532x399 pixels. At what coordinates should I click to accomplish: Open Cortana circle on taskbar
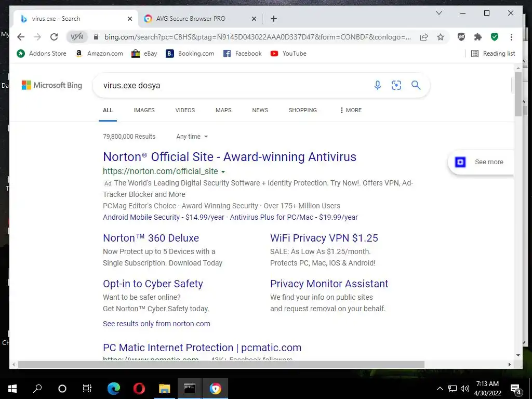pyautogui.click(x=62, y=389)
